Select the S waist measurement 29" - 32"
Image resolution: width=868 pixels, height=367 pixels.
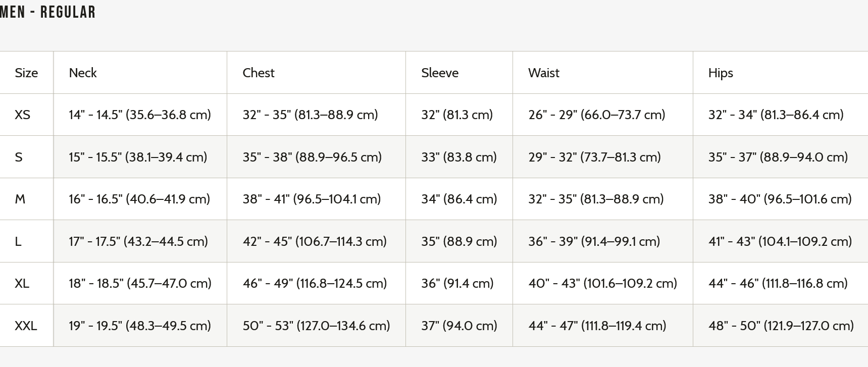tap(594, 157)
